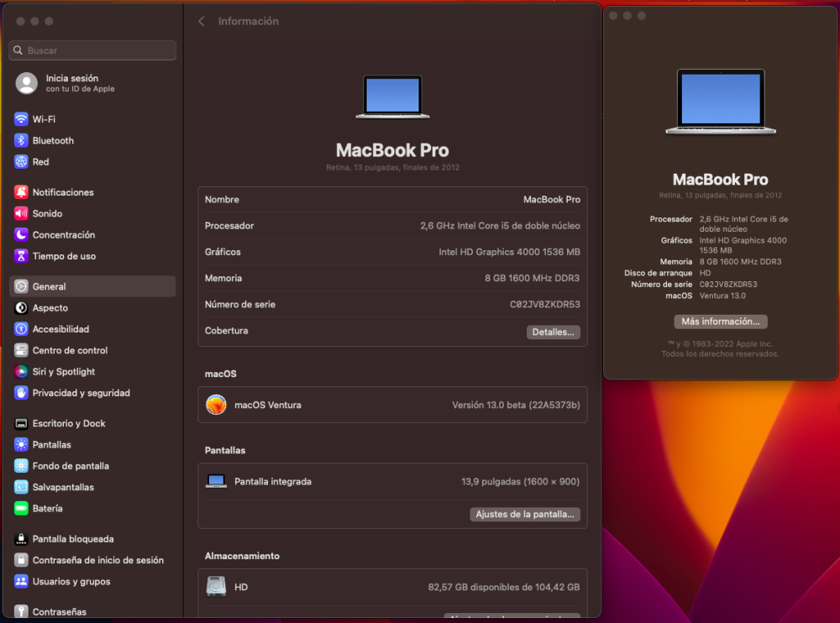Go back with the Información chevron
840x623 pixels.
[202, 22]
